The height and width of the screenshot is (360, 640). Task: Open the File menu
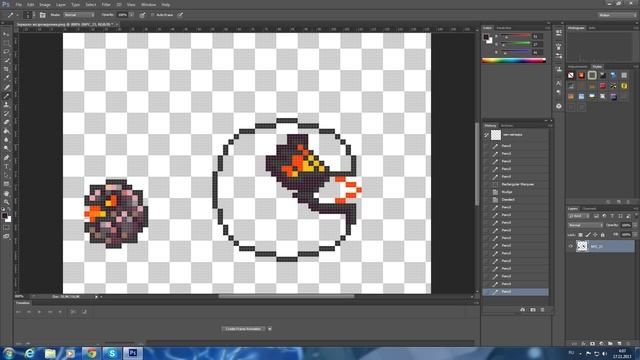pos(19,4)
